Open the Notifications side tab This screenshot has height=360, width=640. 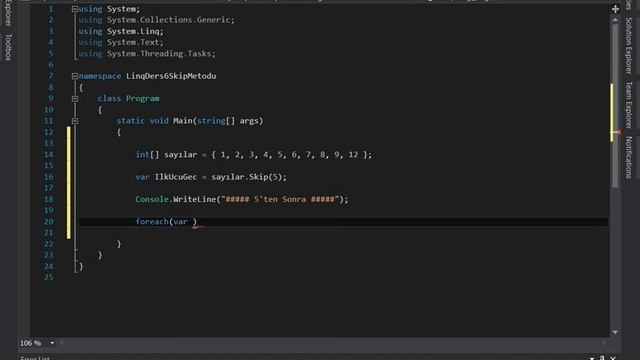click(629, 158)
